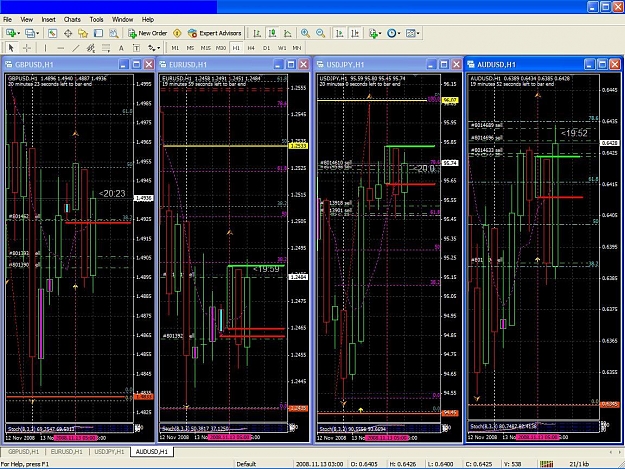Click the connection status bars icon in status bar

coord(546,464)
